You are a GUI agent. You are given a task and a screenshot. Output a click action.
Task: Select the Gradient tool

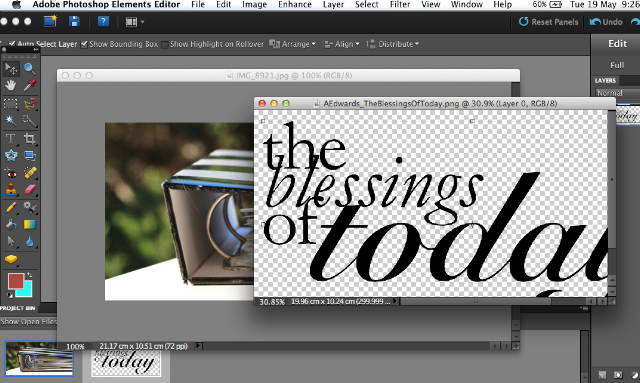(29, 224)
